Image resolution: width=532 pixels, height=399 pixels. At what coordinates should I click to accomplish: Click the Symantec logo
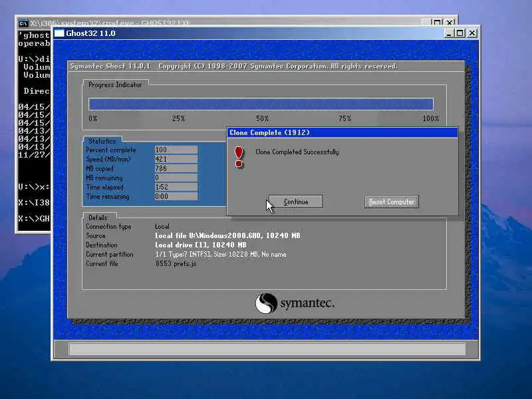pyautogui.click(x=295, y=303)
